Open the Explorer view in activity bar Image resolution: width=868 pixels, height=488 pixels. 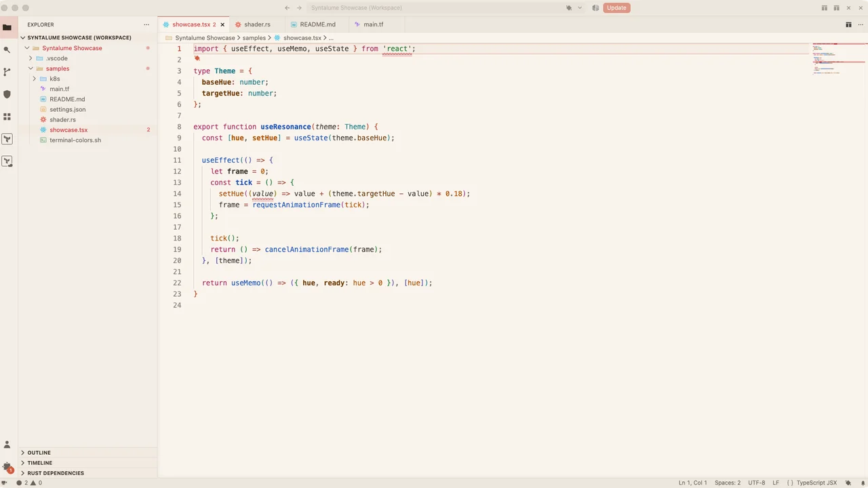coord(7,27)
